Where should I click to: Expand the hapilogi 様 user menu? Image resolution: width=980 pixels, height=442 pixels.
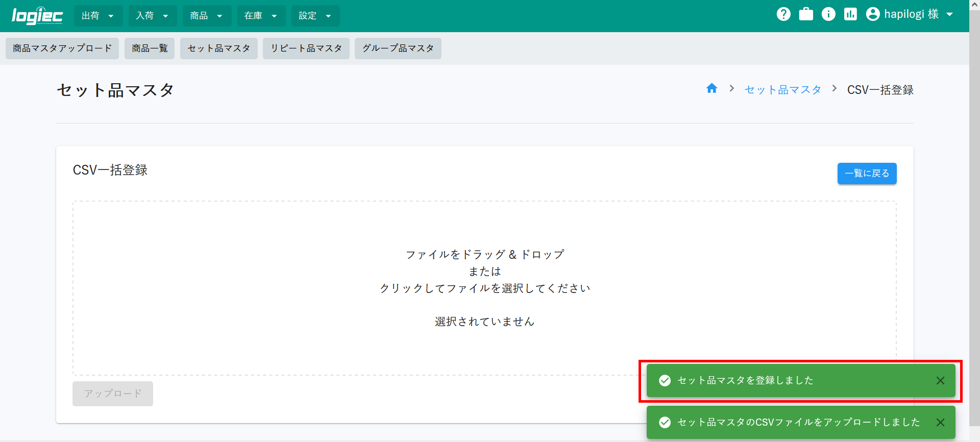pyautogui.click(x=910, y=14)
